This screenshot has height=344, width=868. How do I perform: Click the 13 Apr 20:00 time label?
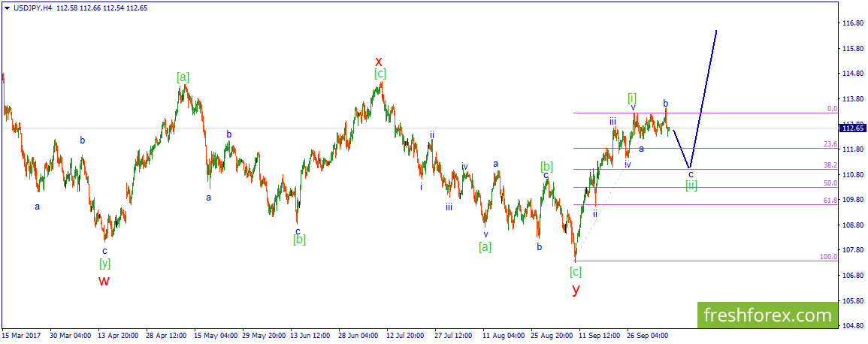coord(118,336)
